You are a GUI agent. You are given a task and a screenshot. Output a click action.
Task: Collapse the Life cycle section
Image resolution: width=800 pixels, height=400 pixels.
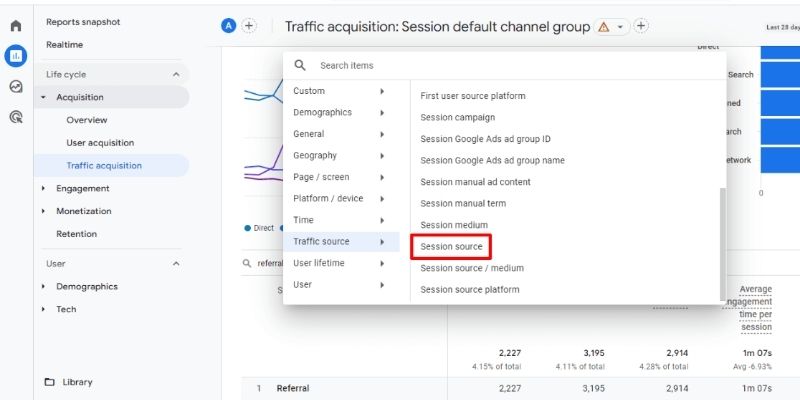(x=176, y=75)
